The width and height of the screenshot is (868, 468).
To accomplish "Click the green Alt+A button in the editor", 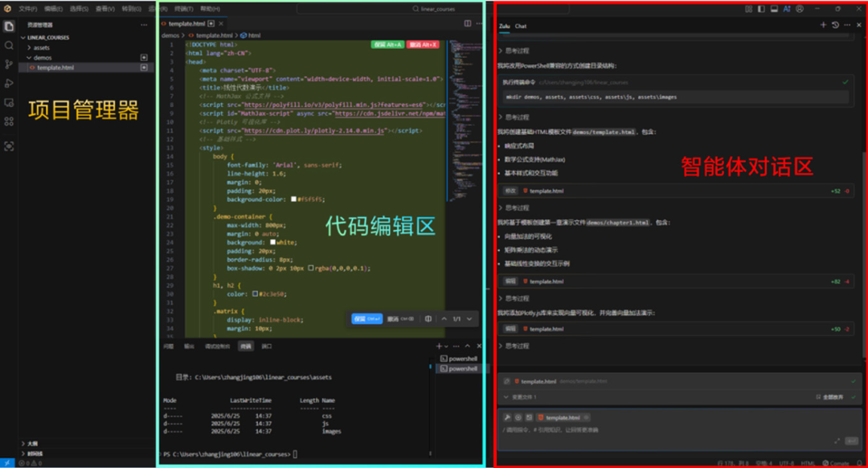I will pyautogui.click(x=387, y=45).
